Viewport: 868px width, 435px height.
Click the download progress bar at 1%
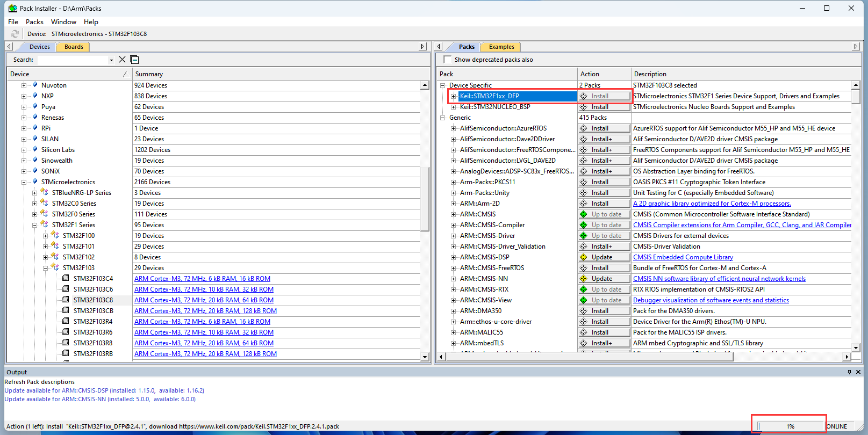click(x=791, y=426)
